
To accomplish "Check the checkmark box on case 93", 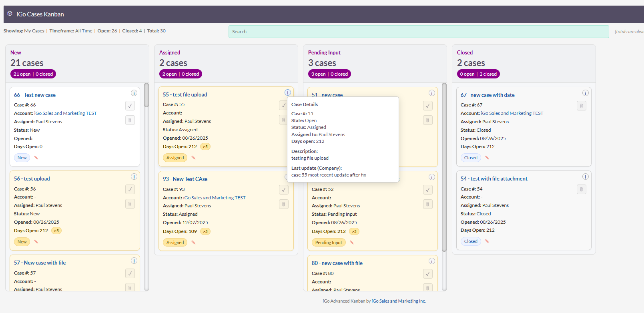I will click(283, 190).
